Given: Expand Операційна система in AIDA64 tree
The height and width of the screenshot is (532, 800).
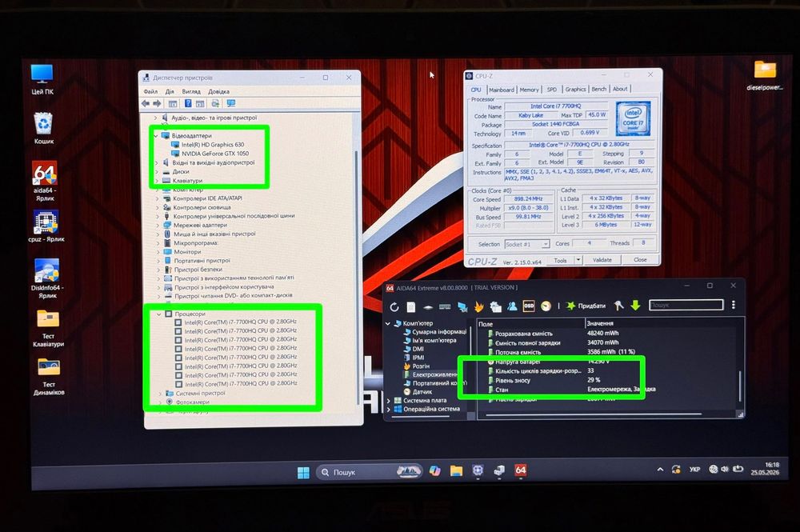Looking at the screenshot, I should pos(389,409).
